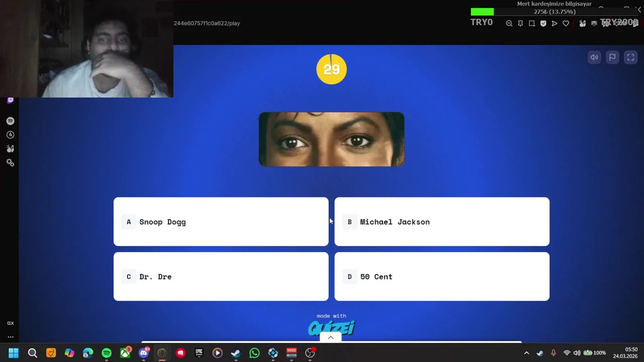This screenshot has height=362, width=644.
Task: Click the webcam overlay video
Action: (x=87, y=49)
